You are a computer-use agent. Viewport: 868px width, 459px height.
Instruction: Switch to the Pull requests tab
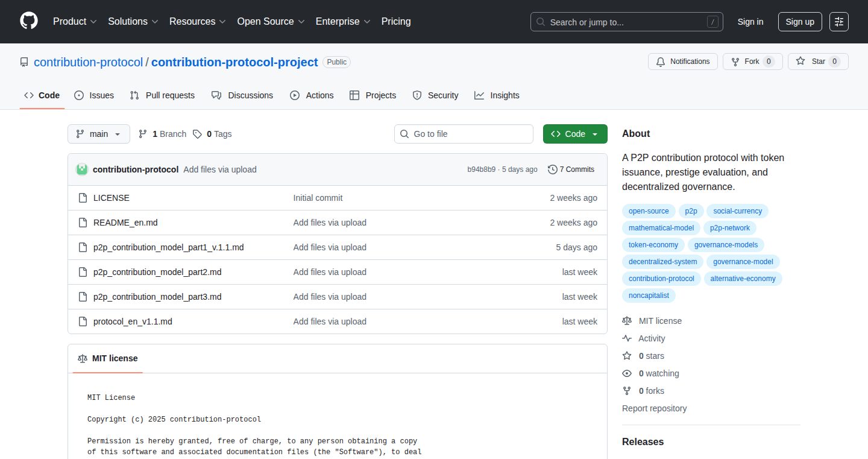point(162,95)
